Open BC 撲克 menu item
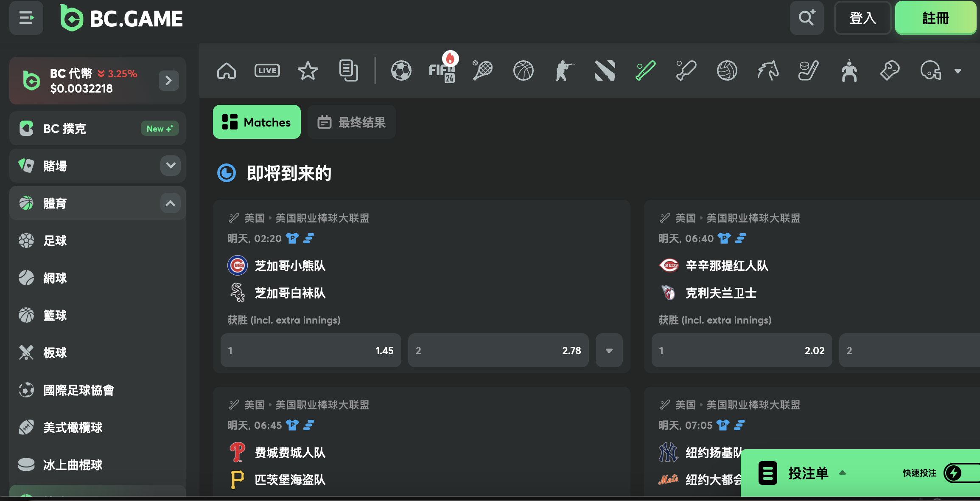 98,128
